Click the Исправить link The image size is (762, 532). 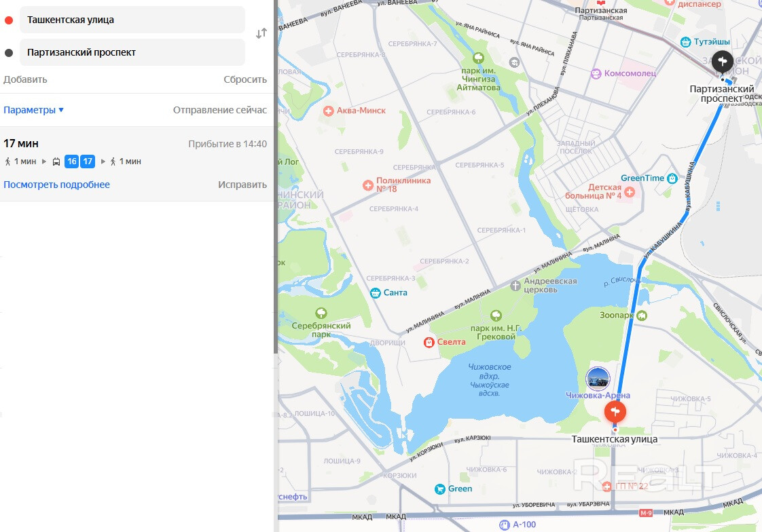(x=242, y=185)
